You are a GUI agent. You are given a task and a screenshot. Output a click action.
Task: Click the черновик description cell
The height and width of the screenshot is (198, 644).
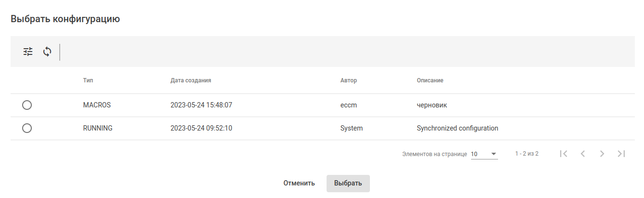432,105
